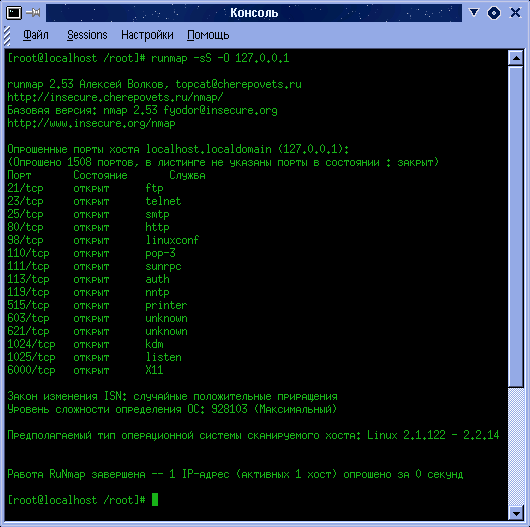Click the 6000/tcp X11 port line

coord(85,370)
